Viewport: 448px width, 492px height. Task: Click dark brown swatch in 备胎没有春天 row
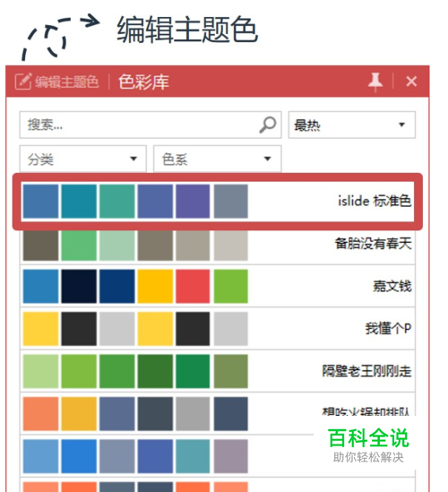(x=41, y=246)
